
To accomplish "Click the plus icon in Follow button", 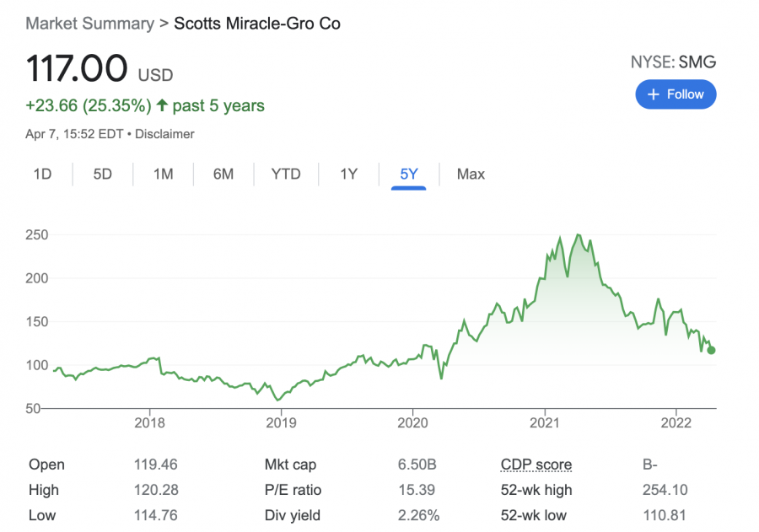I will coord(654,94).
